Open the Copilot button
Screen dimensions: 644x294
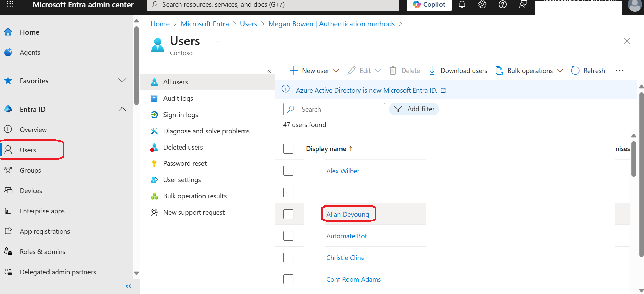click(429, 5)
